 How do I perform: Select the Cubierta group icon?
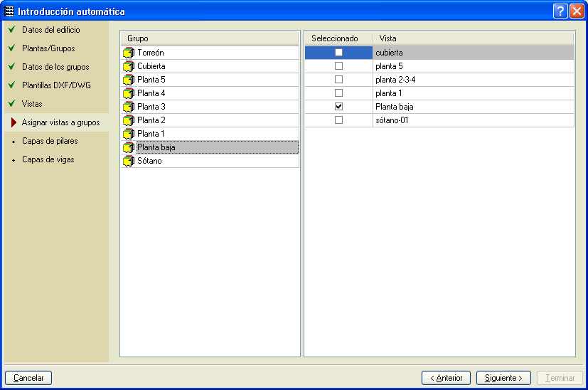128,66
